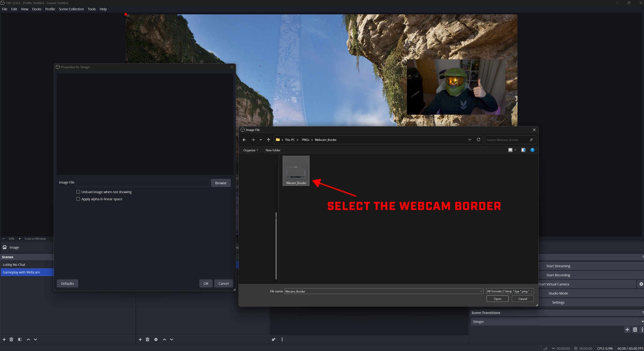Add a scene transition with the plus icon

coord(627,330)
